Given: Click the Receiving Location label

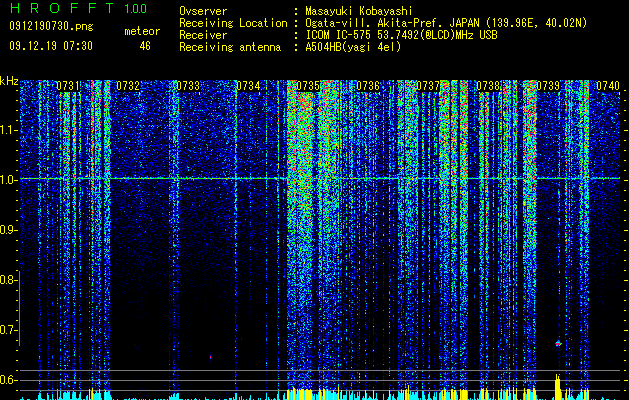Looking at the screenshot, I should [233, 23].
